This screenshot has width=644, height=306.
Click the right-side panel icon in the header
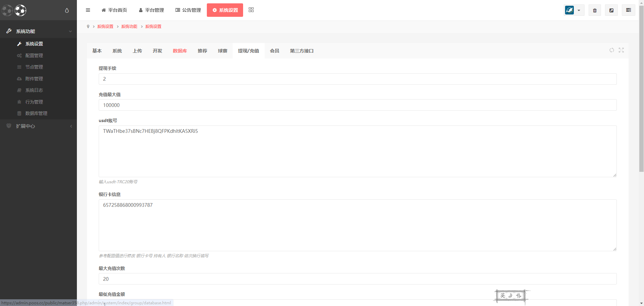click(628, 10)
